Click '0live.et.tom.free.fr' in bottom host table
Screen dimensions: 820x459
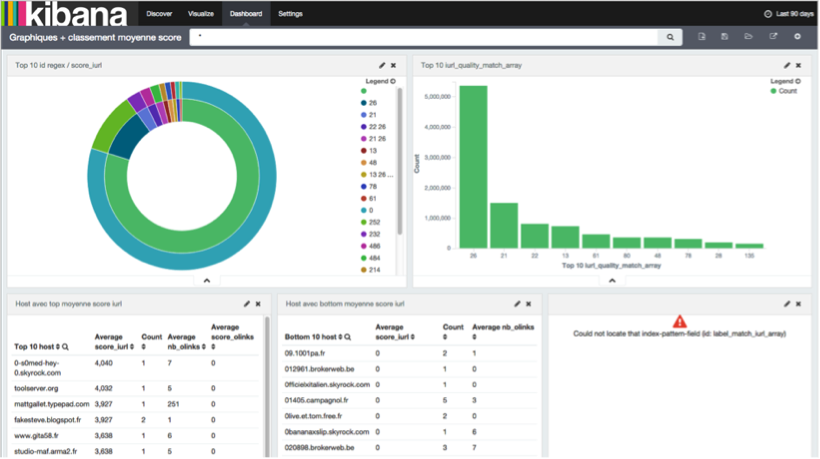click(x=313, y=416)
